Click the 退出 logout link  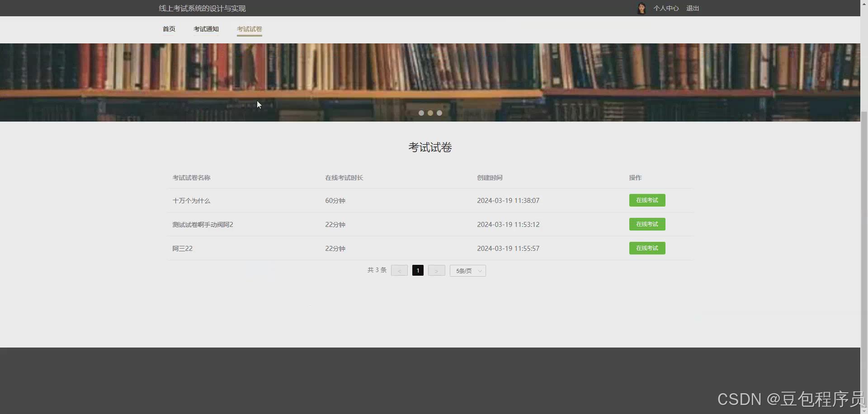point(692,8)
